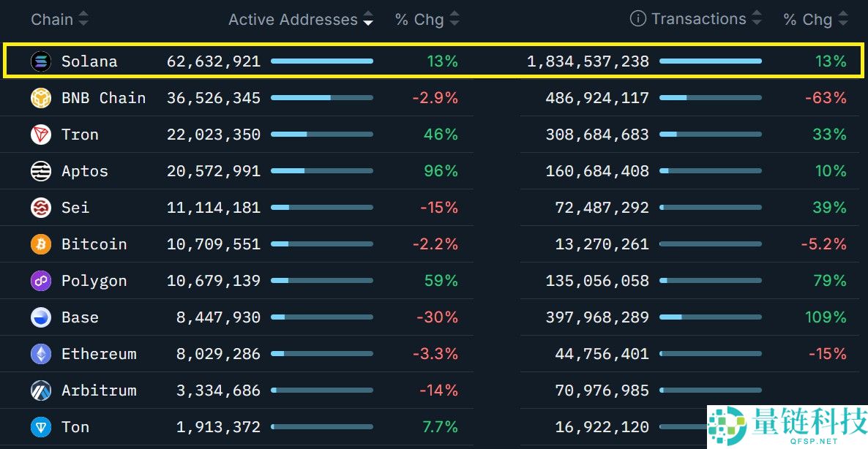Sort by Active Addresses % Chg arrows
The width and height of the screenshot is (868, 449).
pos(454,19)
